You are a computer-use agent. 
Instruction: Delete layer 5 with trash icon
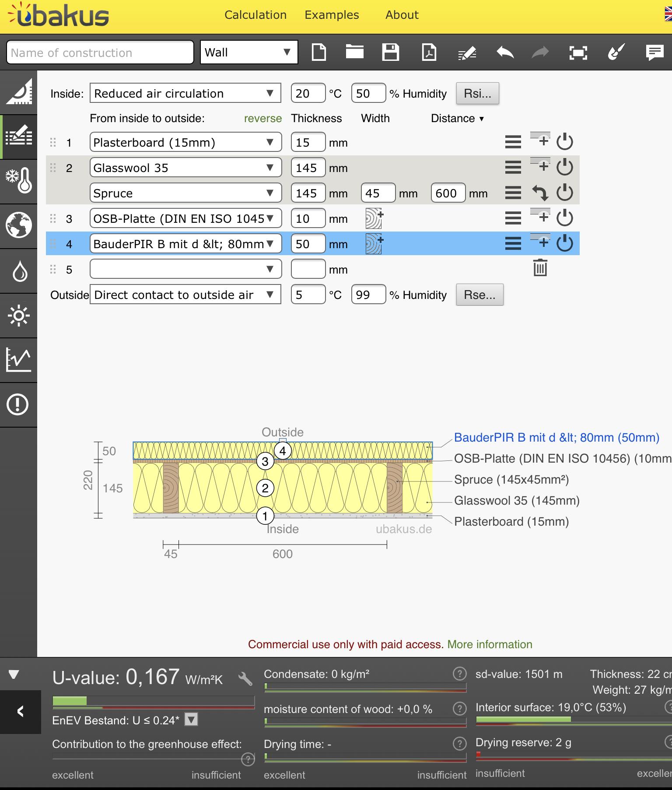tap(540, 268)
